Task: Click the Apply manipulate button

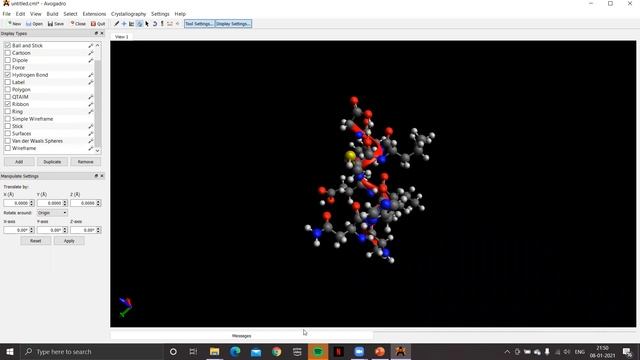Action: tap(69, 241)
